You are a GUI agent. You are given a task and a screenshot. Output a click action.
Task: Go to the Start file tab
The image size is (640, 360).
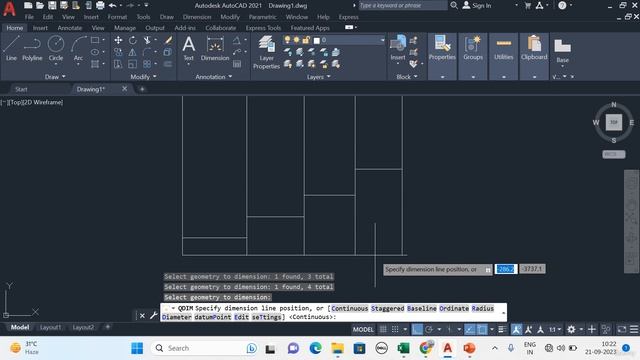point(21,89)
